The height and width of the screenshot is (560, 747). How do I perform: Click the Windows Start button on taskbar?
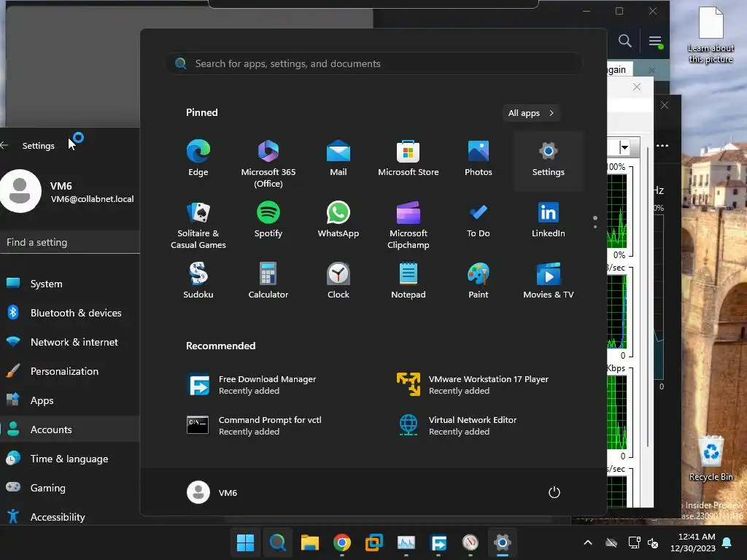click(x=245, y=542)
